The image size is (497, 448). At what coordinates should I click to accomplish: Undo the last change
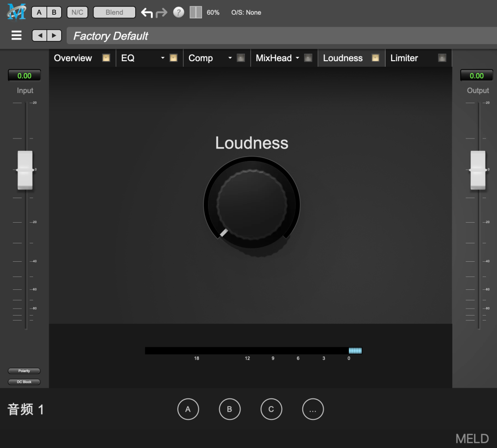coord(147,13)
